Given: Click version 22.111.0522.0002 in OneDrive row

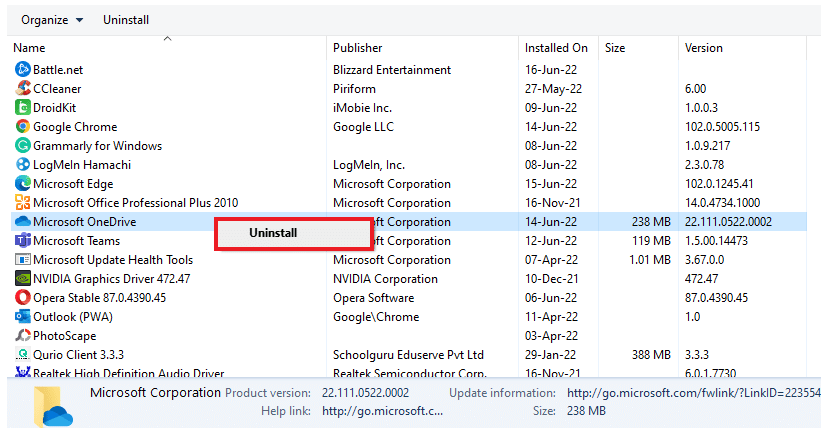Looking at the screenshot, I should 728,222.
